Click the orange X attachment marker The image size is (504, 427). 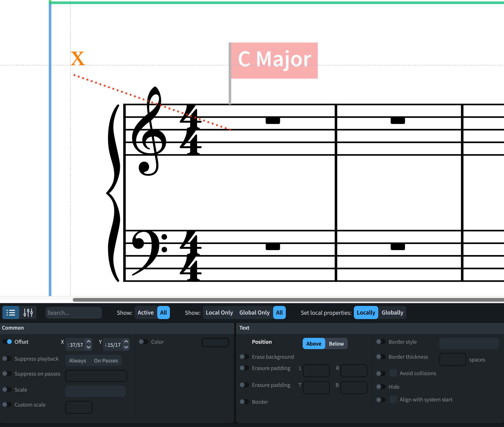point(78,58)
